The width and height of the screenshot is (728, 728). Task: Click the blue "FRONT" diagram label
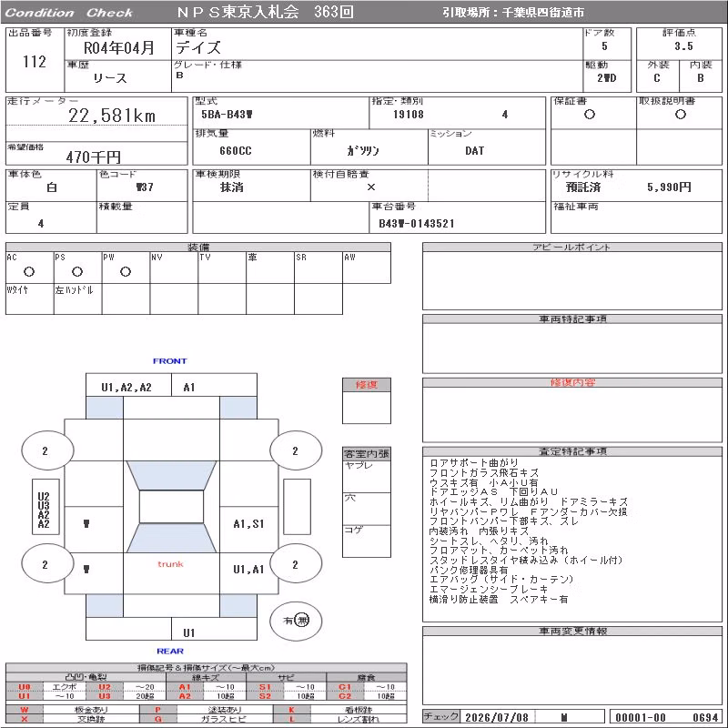pyautogui.click(x=170, y=360)
